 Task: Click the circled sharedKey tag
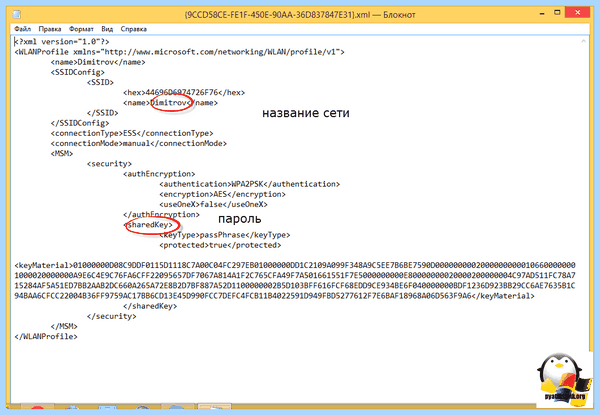150,225
